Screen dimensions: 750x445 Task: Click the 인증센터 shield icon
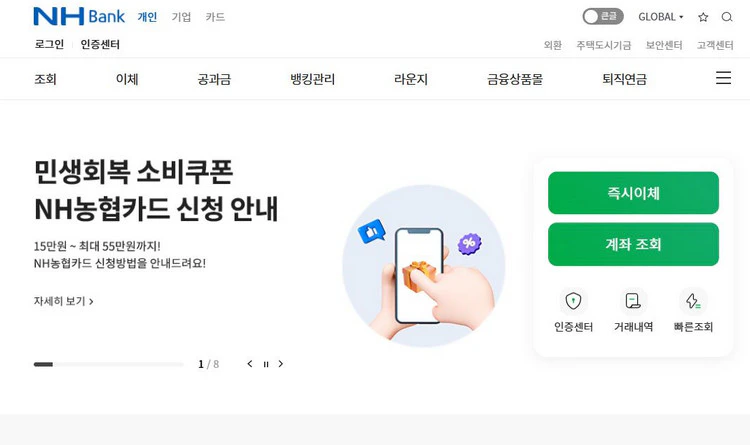tap(573, 301)
